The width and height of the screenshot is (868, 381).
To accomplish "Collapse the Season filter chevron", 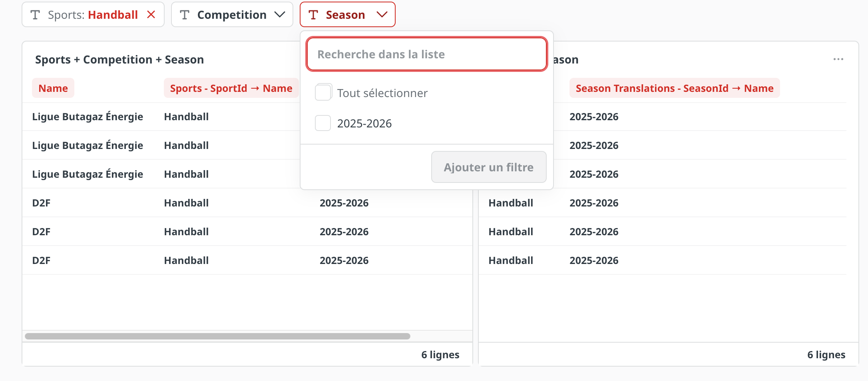I will tap(382, 15).
